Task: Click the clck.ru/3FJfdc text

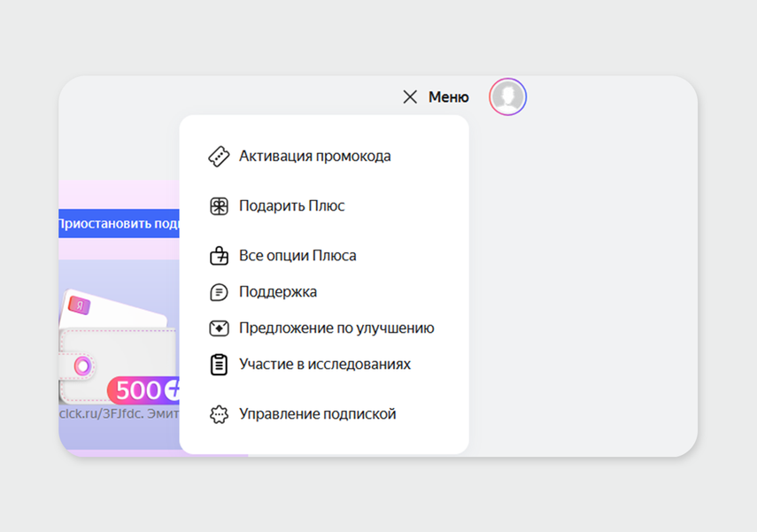Action: point(100,413)
